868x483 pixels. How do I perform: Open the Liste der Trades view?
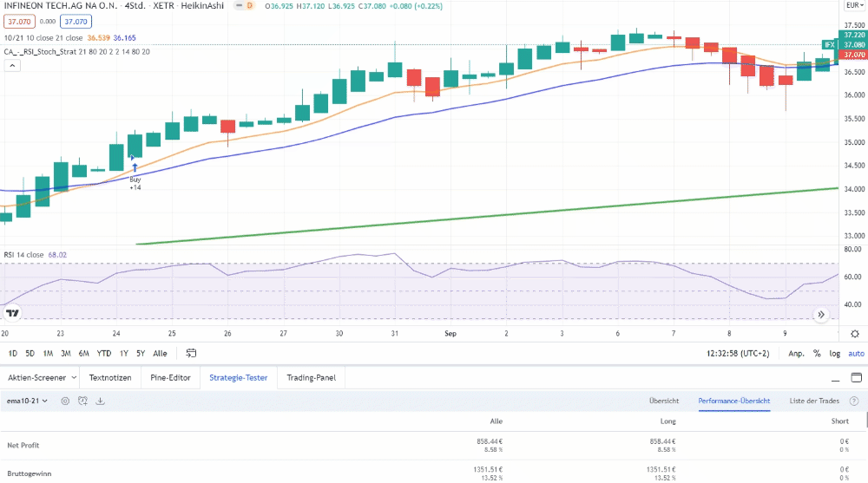click(x=814, y=401)
